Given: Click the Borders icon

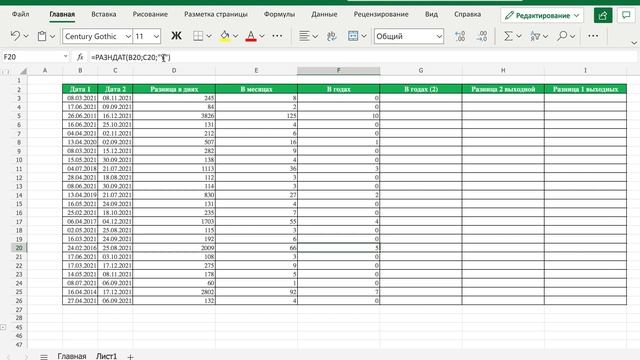Looking at the screenshot, I should 198,36.
